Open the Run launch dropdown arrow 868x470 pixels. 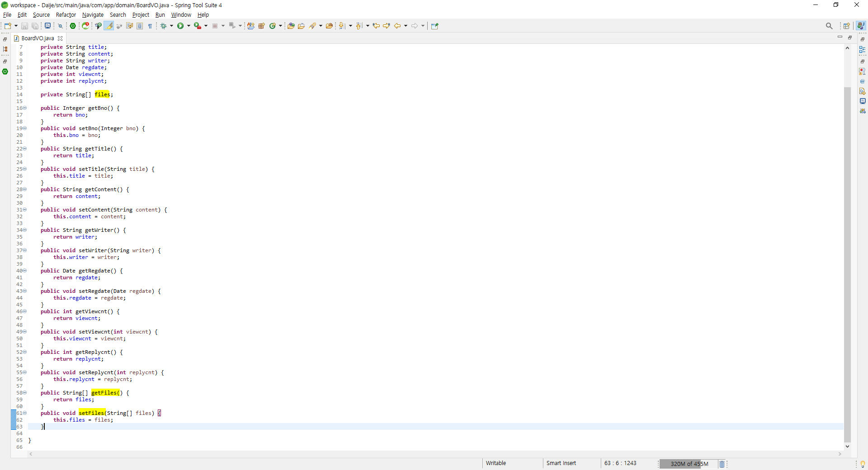189,26
